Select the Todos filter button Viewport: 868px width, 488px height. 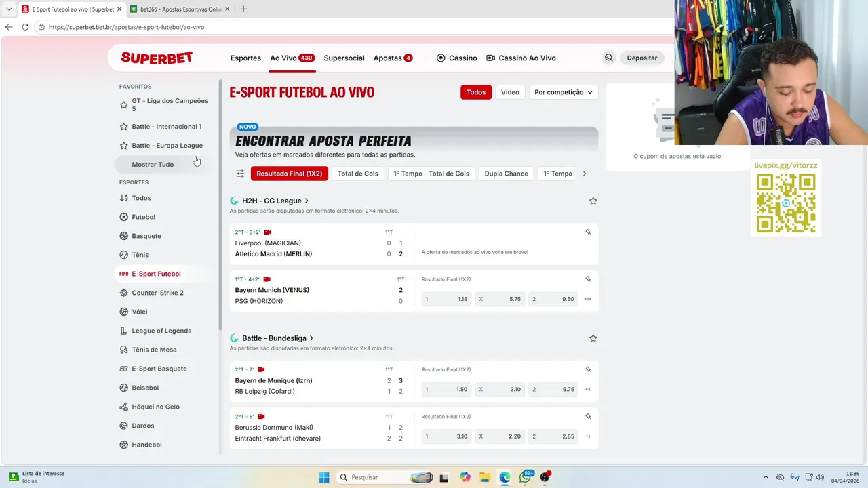[476, 92]
